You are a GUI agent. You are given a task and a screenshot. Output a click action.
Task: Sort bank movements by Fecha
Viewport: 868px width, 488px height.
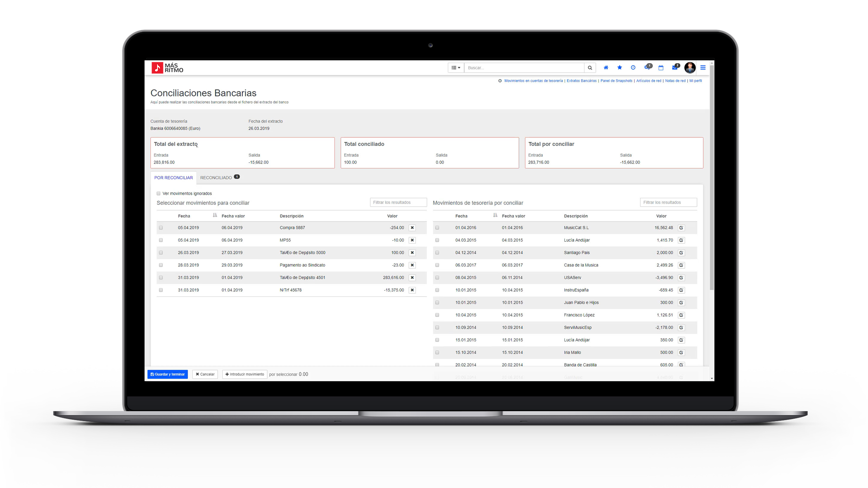click(215, 216)
